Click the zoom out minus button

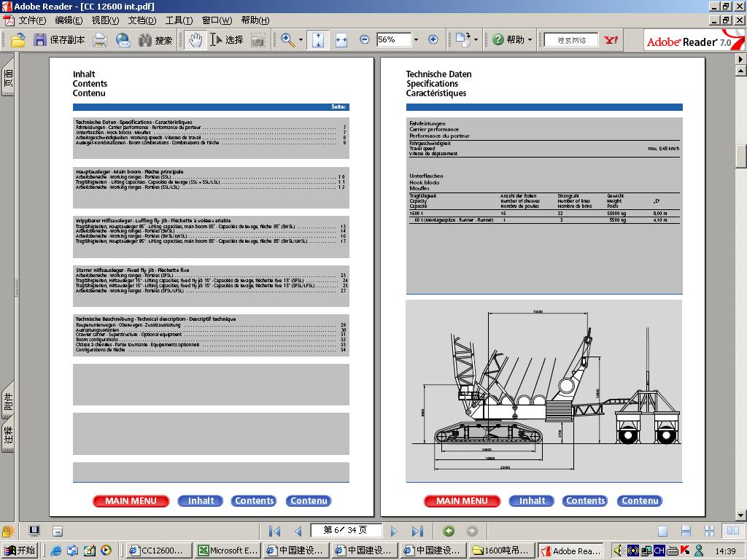click(365, 39)
